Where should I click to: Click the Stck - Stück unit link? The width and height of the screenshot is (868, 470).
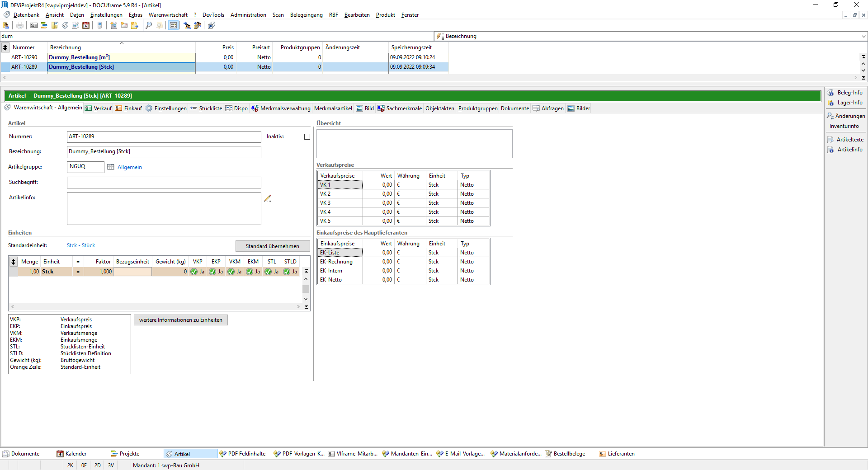(81, 245)
